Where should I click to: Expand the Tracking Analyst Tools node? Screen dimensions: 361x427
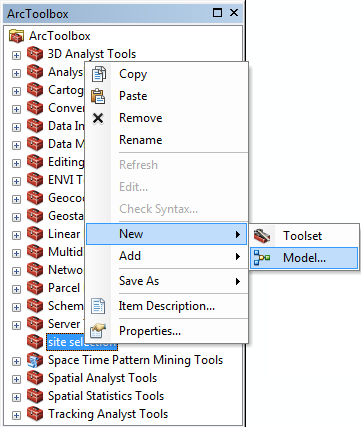16,415
